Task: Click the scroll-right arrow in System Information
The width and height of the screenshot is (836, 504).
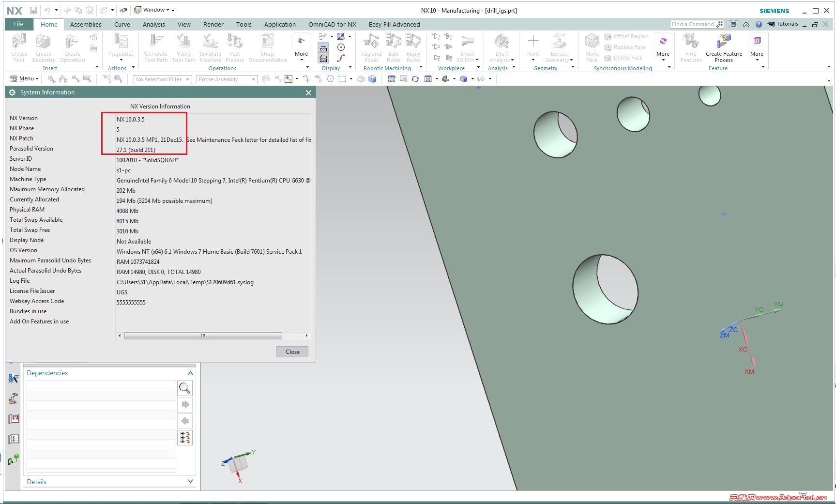Action: click(x=306, y=336)
